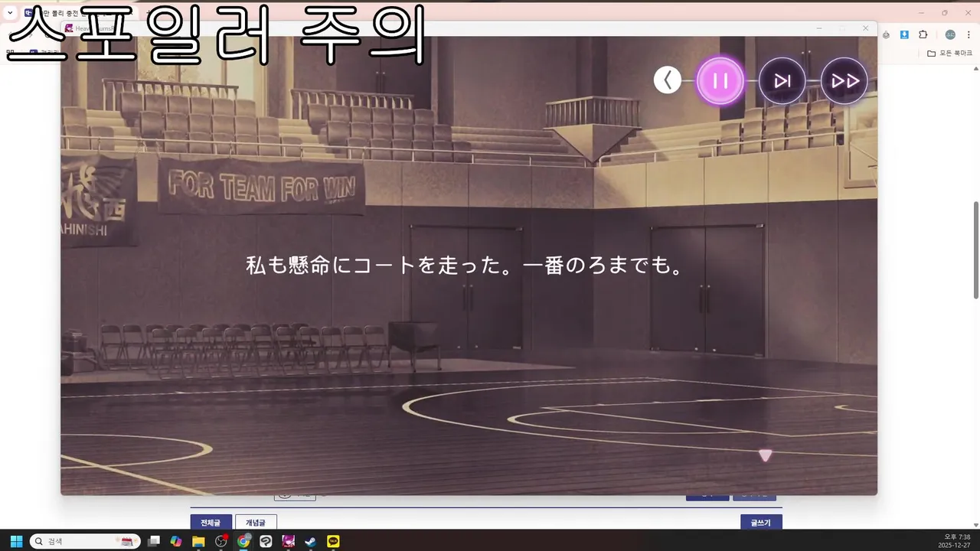Image resolution: width=980 pixels, height=551 pixels.
Task: Open the Chrome three-dot menu
Action: pos(968,34)
